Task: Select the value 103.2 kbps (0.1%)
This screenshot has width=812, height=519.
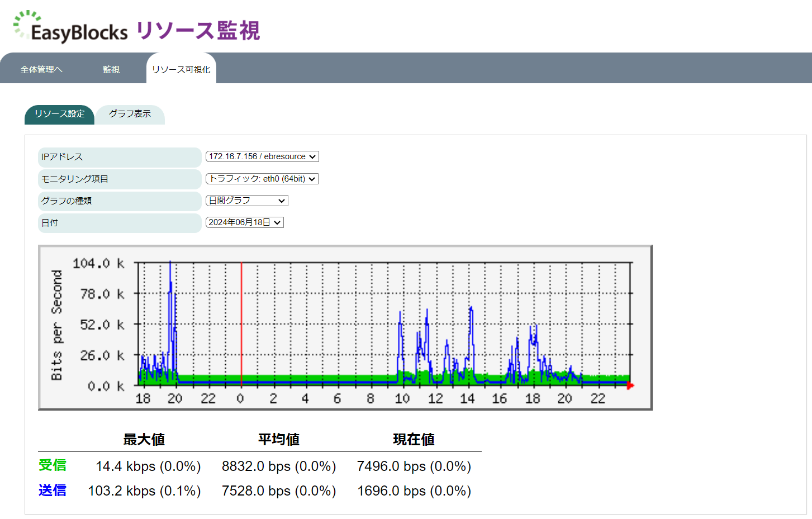Action: point(144,491)
